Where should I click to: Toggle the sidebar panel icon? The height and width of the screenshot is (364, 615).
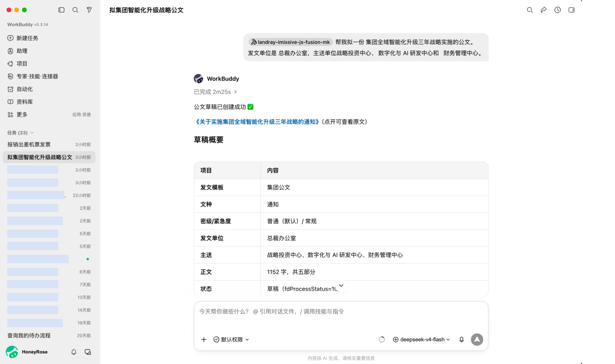[61, 10]
